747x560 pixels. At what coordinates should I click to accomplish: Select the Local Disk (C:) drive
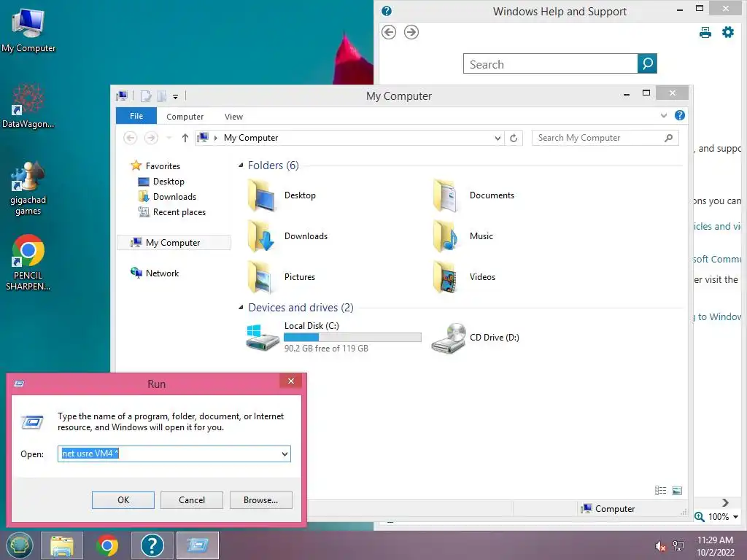point(333,337)
